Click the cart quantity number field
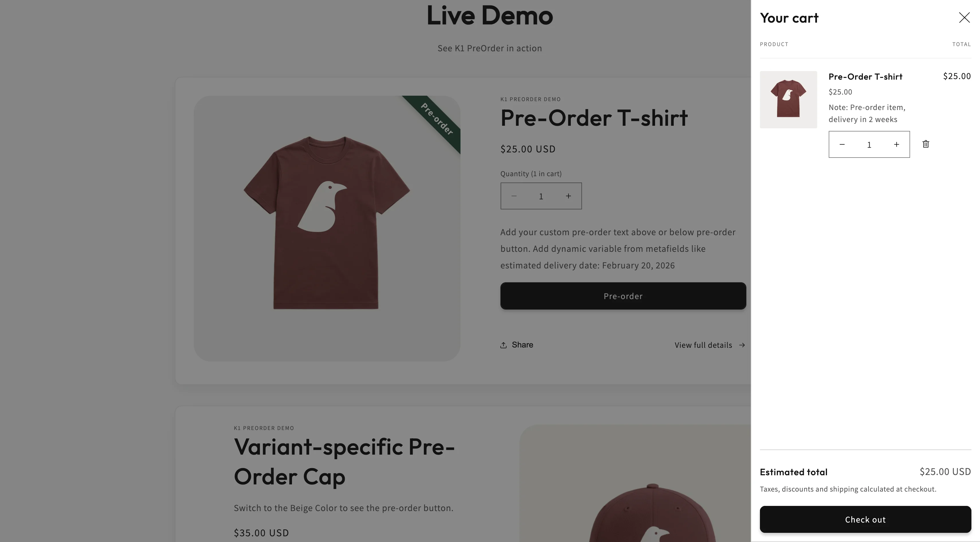The image size is (980, 542). pos(869,145)
